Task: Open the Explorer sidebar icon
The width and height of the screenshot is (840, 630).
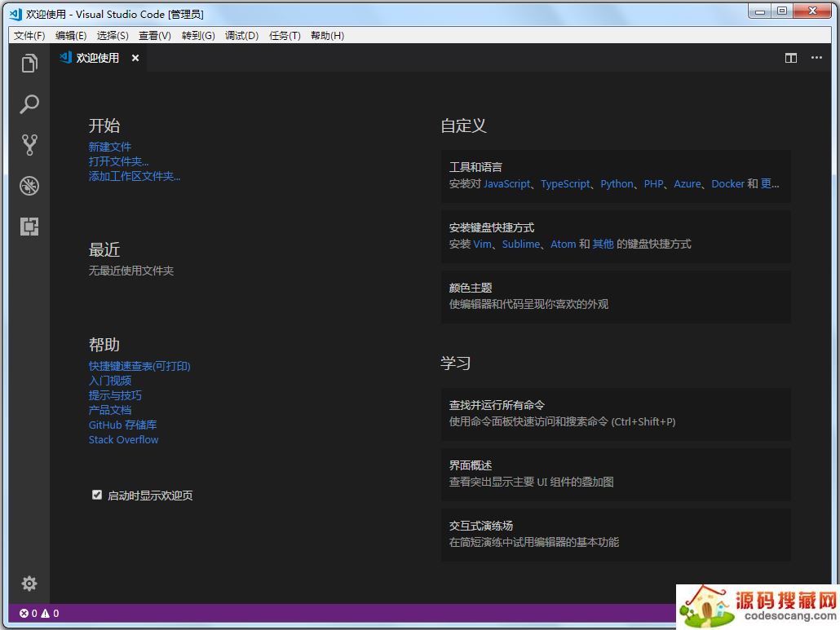Action: point(29,64)
